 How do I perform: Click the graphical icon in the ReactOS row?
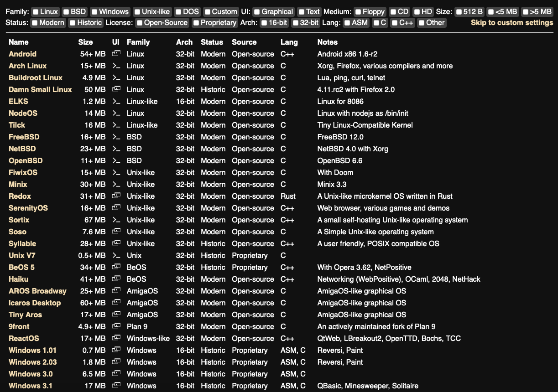[116, 338]
